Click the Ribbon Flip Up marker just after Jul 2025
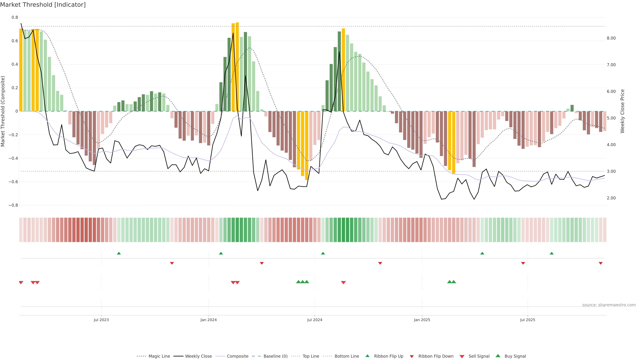 point(551,253)
